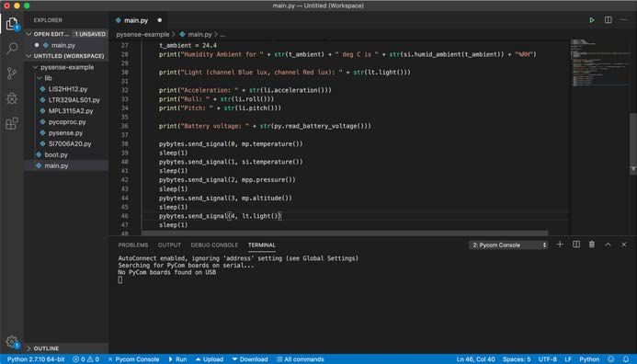Create a new terminal with plus icon

pos(560,245)
